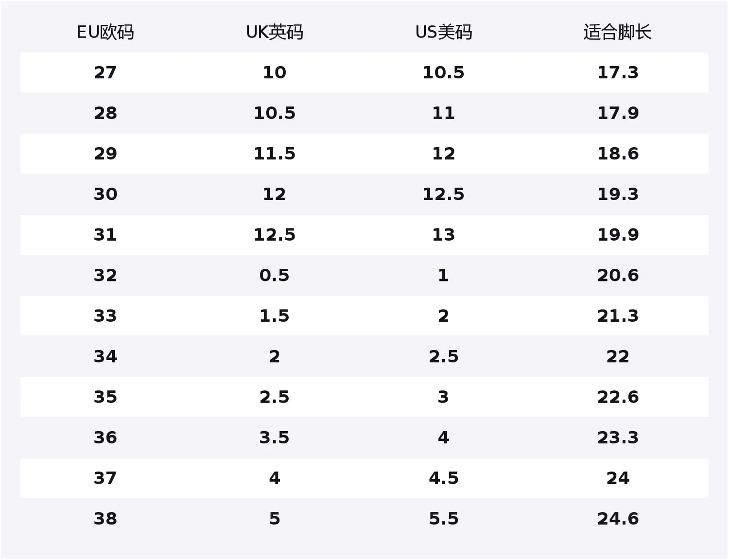729x560 pixels.
Task: Click US size 12.5 cell
Action: 444,194
